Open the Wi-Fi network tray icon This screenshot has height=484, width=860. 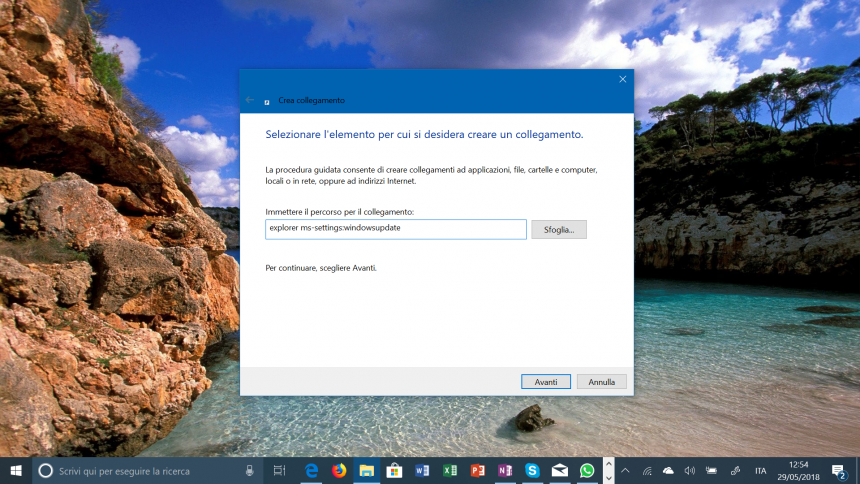647,471
